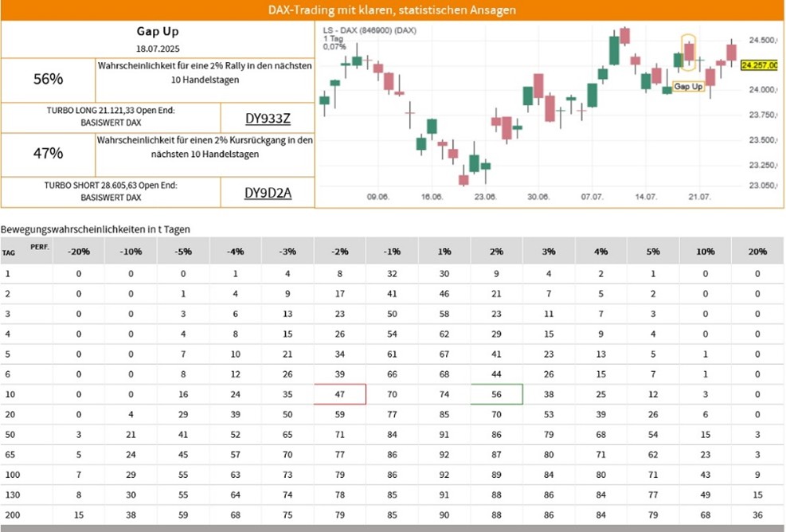Image resolution: width=786 pixels, height=532 pixels.
Task: Click the green-outlined 56 cell in row 10
Action: (496, 394)
